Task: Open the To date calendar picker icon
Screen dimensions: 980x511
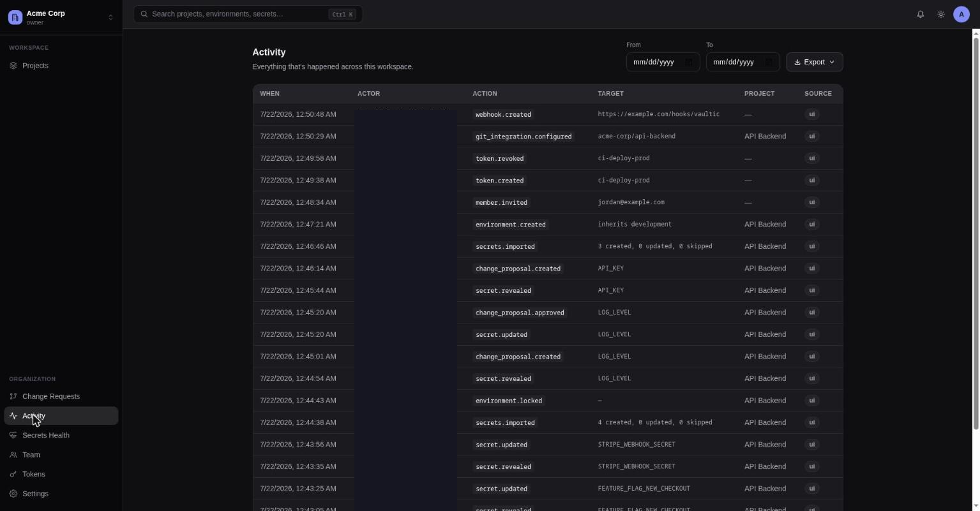Action: click(x=769, y=62)
